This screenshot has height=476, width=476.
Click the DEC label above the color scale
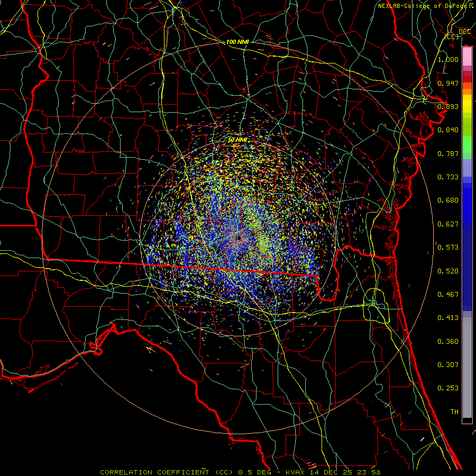[464, 31]
